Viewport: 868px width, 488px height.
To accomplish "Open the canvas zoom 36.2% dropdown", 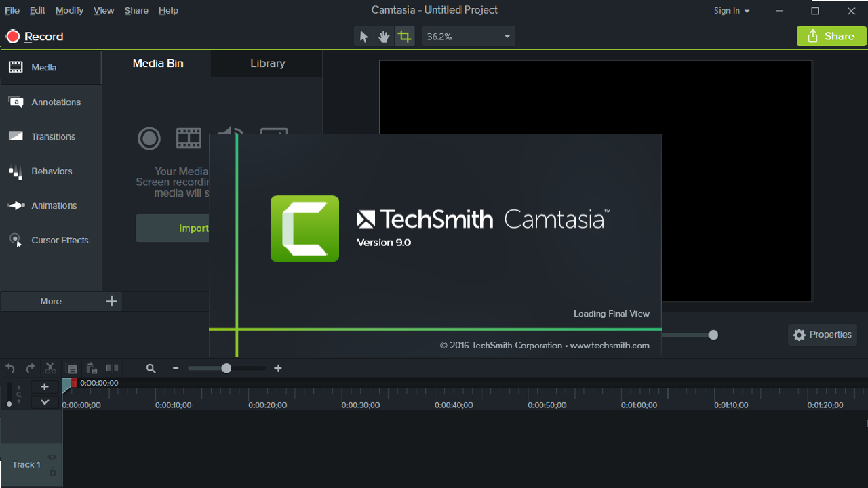I will pyautogui.click(x=469, y=37).
